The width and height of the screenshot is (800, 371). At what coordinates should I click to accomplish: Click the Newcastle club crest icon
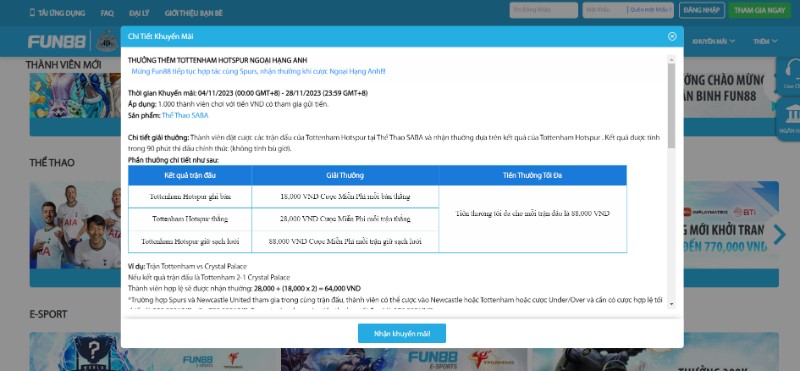click(x=107, y=41)
